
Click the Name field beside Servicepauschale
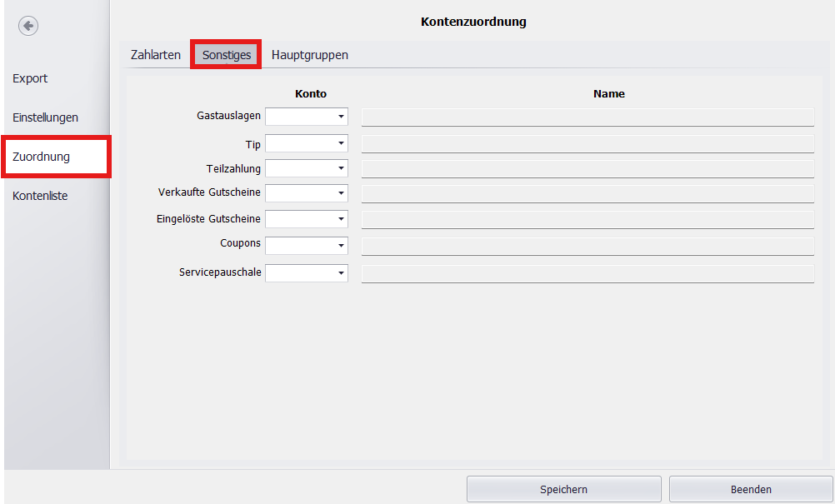[x=588, y=272]
